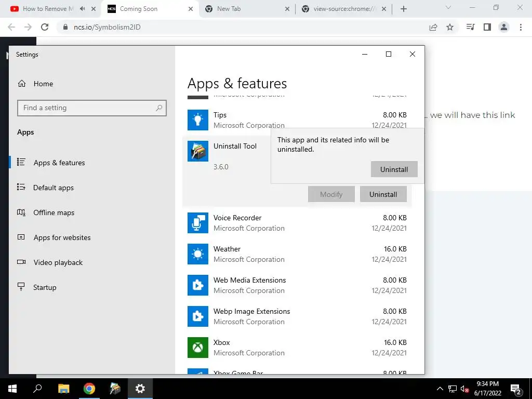Image resolution: width=532 pixels, height=399 pixels.
Task: Open the Chrome three-dot menu
Action: pyautogui.click(x=521, y=27)
